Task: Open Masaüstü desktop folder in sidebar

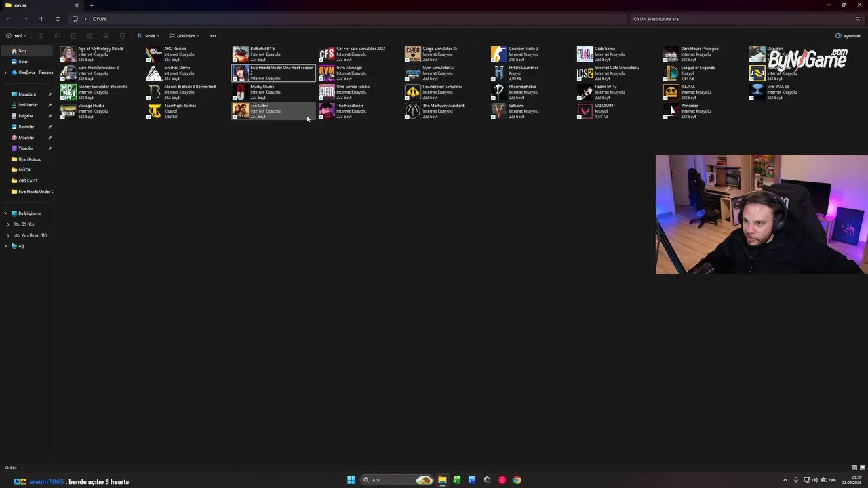Action: 26,94
